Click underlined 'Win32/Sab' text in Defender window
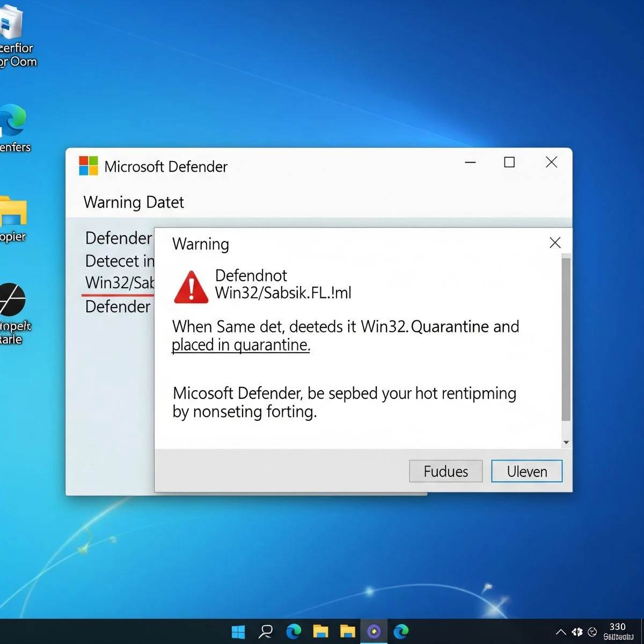Screen dimensions: 644x644 120,282
